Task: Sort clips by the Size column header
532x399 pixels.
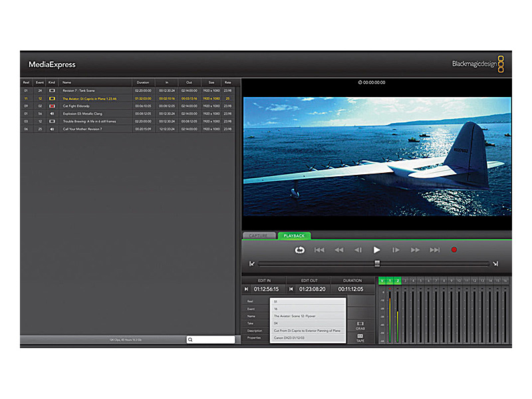Action: point(211,82)
